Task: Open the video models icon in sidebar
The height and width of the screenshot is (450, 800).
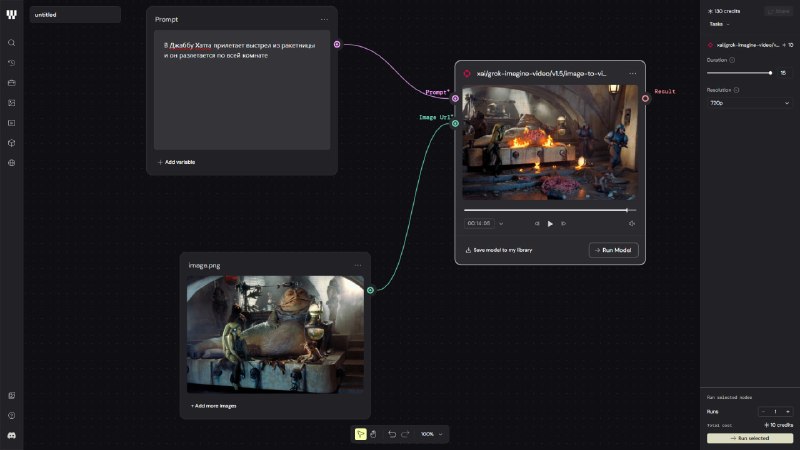Action: click(11, 123)
